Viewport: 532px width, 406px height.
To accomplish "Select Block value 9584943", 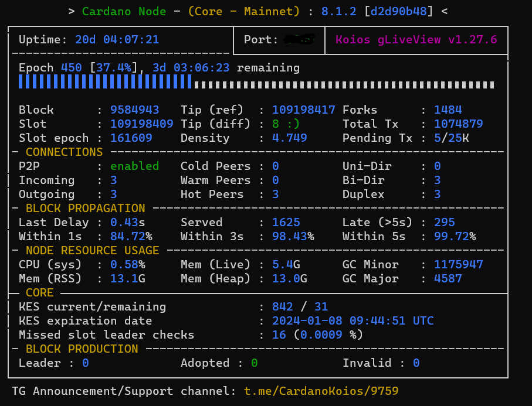I will coord(135,110).
